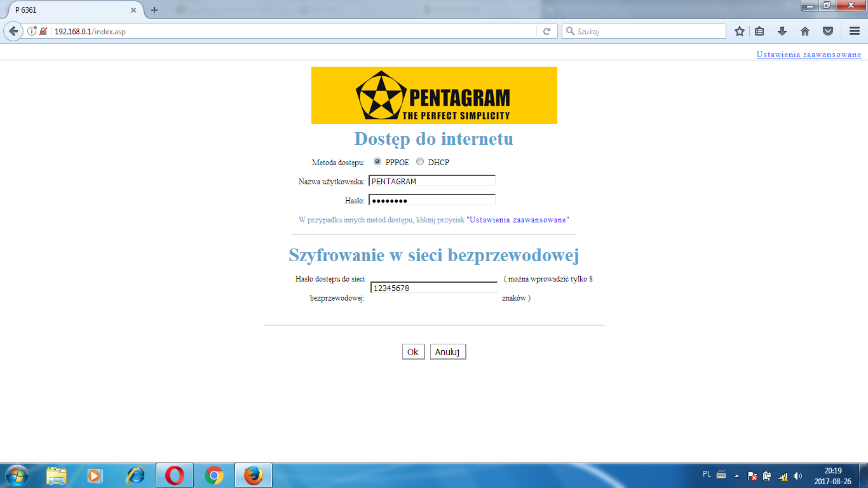Go back using the browser back arrow
868x488 pixels.
pos(14,31)
